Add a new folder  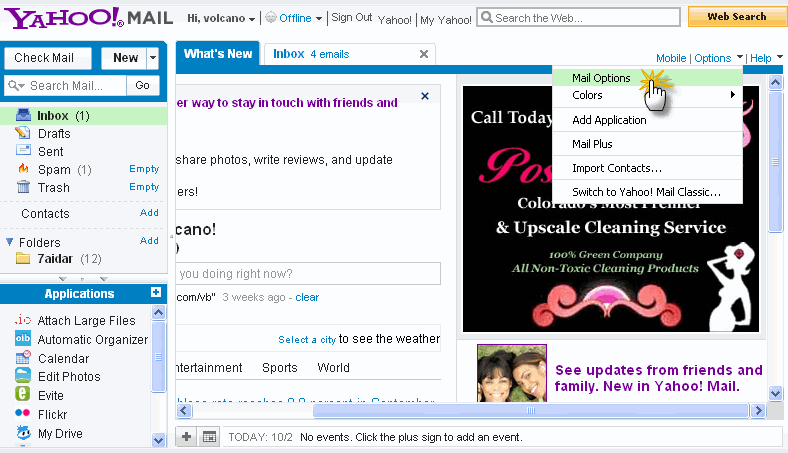[149, 241]
